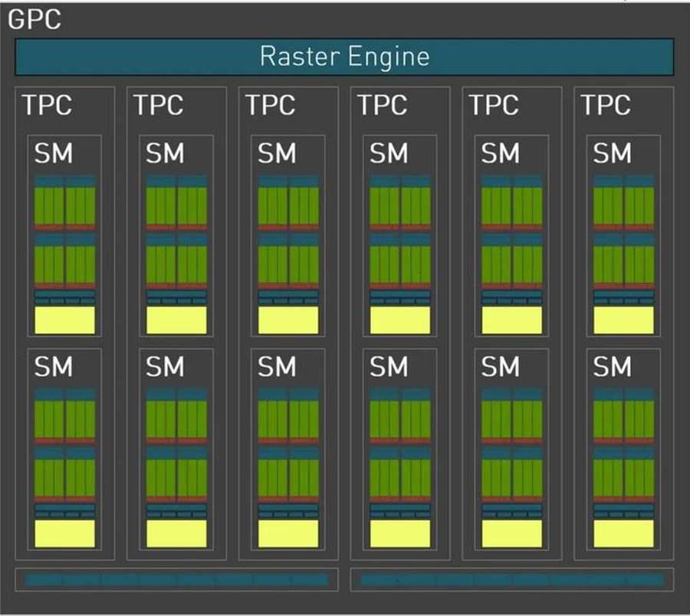Select the rightmost TPC label
This screenshot has width=690, height=616.
click(606, 105)
